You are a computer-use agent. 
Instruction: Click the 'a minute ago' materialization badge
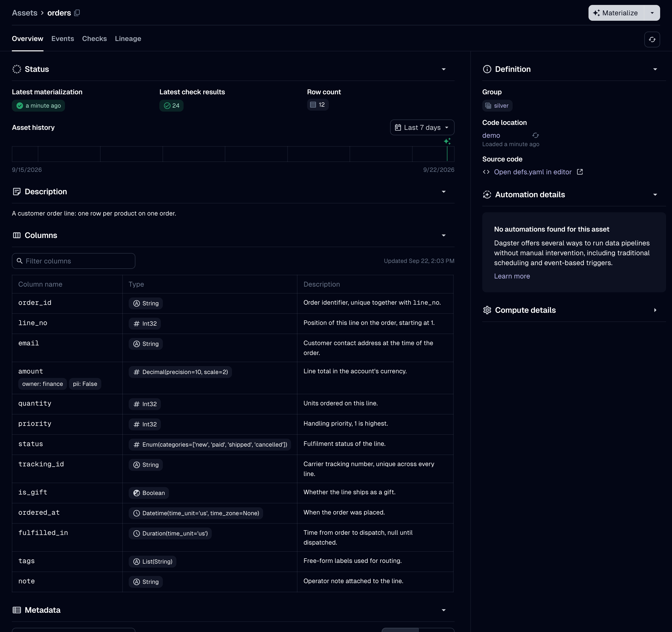pos(38,106)
